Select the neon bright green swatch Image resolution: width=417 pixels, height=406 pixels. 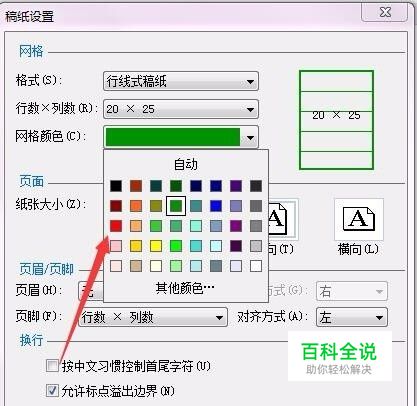pos(176,246)
